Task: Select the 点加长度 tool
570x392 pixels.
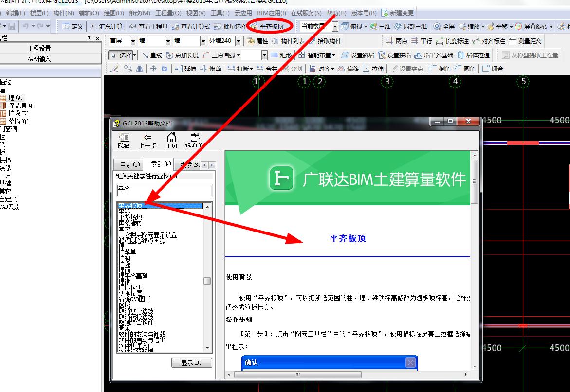Action: pos(182,55)
